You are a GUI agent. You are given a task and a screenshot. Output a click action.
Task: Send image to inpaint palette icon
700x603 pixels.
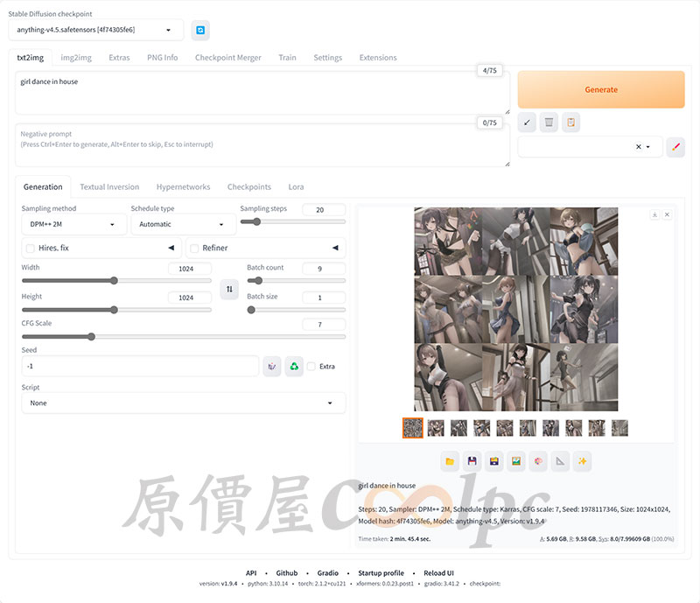(x=538, y=461)
